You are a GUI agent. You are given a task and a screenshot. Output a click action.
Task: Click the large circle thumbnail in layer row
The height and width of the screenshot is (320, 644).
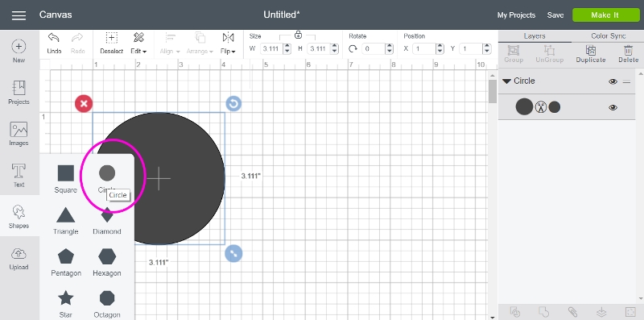(524, 107)
